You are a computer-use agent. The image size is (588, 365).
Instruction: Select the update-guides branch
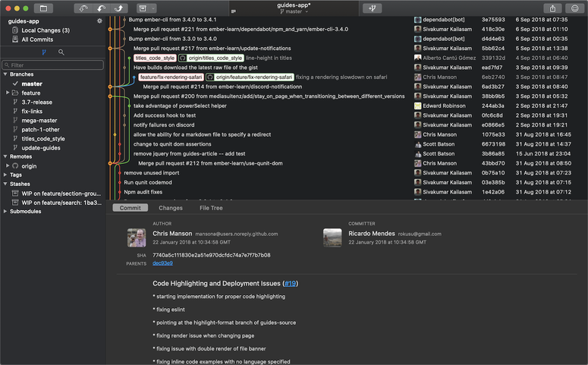[41, 148]
